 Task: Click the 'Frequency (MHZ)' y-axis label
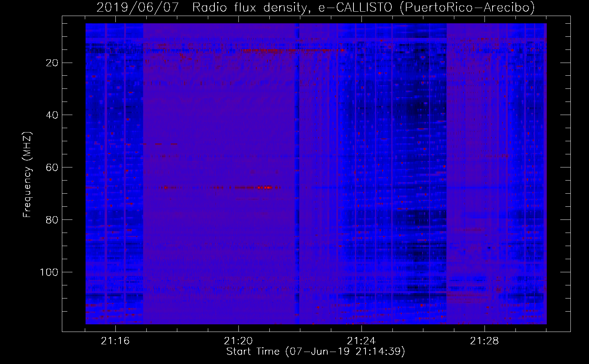[x=27, y=175]
